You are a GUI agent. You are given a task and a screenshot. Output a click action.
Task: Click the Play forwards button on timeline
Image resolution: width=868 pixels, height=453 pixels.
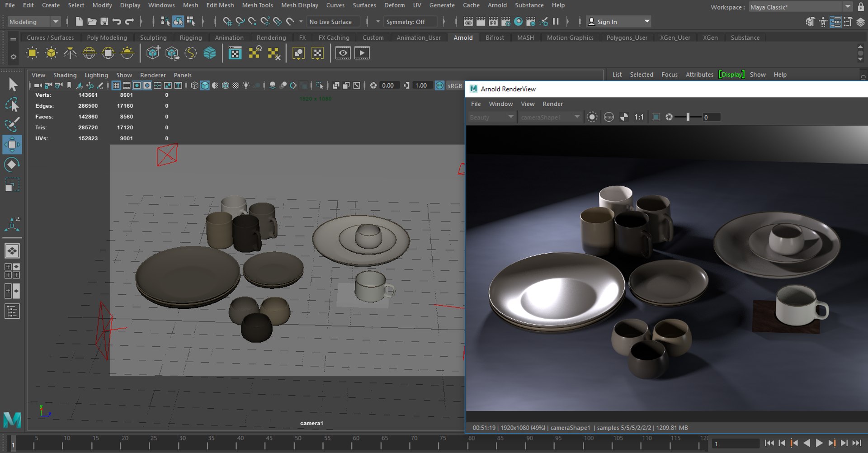click(819, 443)
